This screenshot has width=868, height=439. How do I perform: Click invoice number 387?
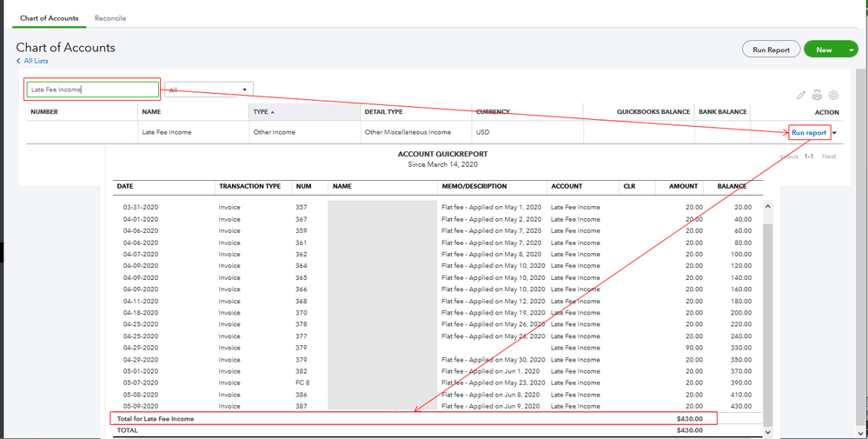301,406
